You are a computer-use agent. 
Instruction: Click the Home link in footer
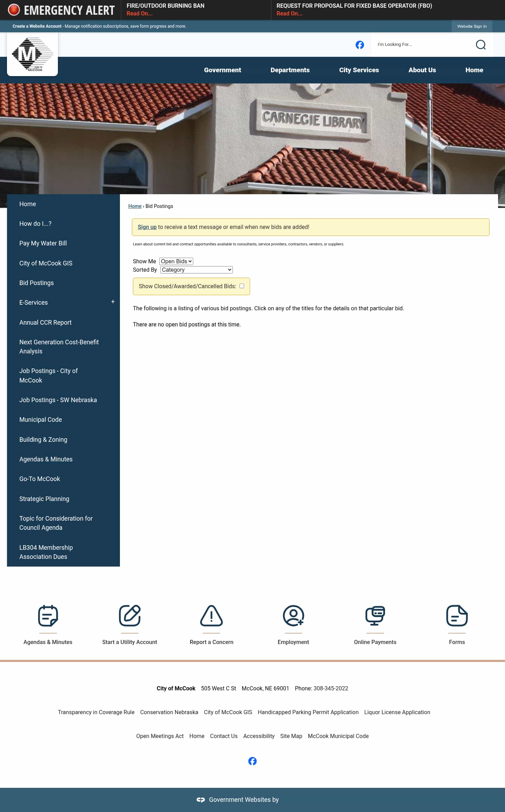tap(197, 736)
